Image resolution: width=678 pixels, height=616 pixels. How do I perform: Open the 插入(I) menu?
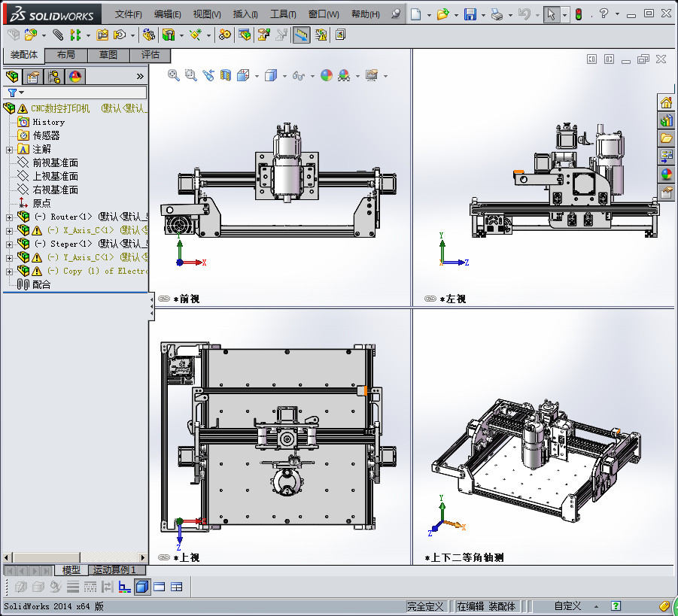[x=245, y=14]
